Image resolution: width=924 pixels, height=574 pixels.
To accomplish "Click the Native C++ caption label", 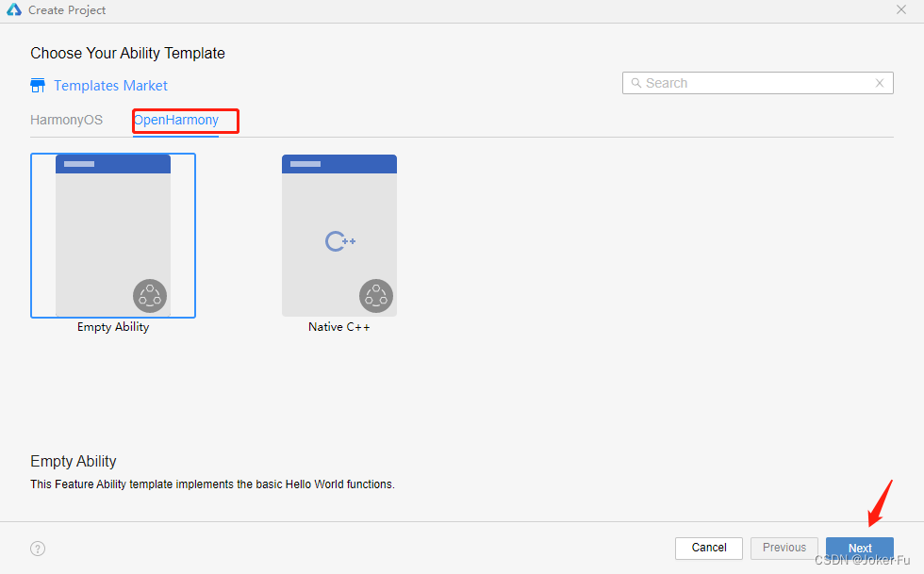I will click(339, 327).
